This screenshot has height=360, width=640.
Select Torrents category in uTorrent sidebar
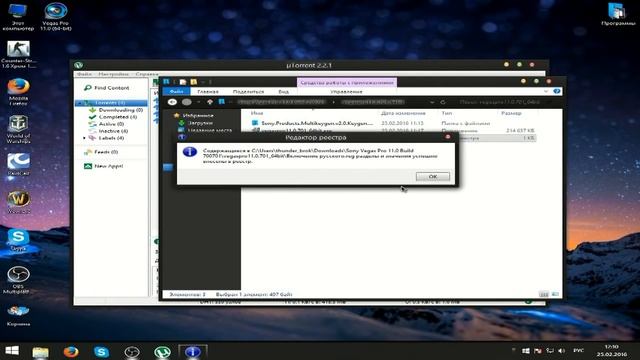tap(111, 102)
